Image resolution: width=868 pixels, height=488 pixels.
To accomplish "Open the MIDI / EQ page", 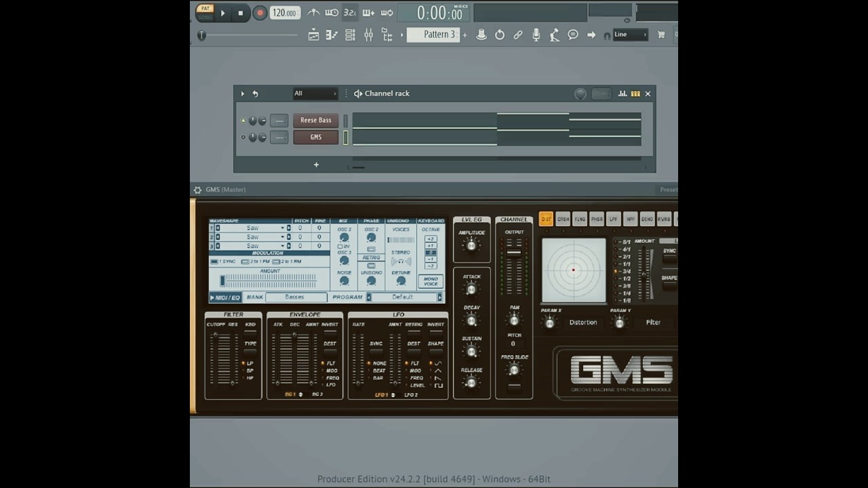I will [x=225, y=298].
